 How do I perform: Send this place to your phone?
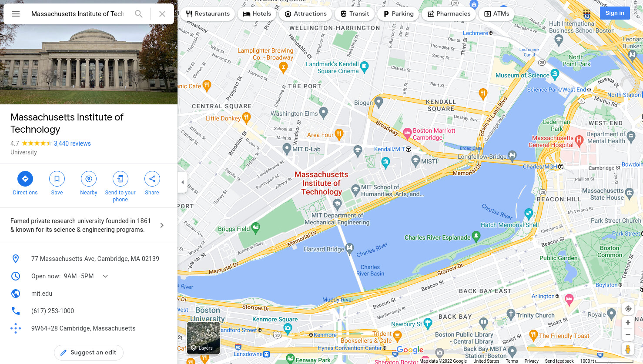[121, 187]
